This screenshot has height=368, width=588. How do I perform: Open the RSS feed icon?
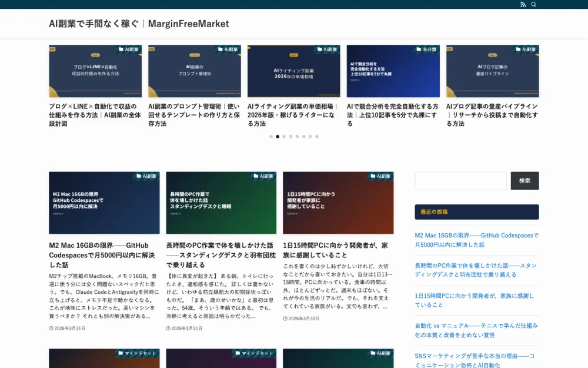(x=523, y=5)
